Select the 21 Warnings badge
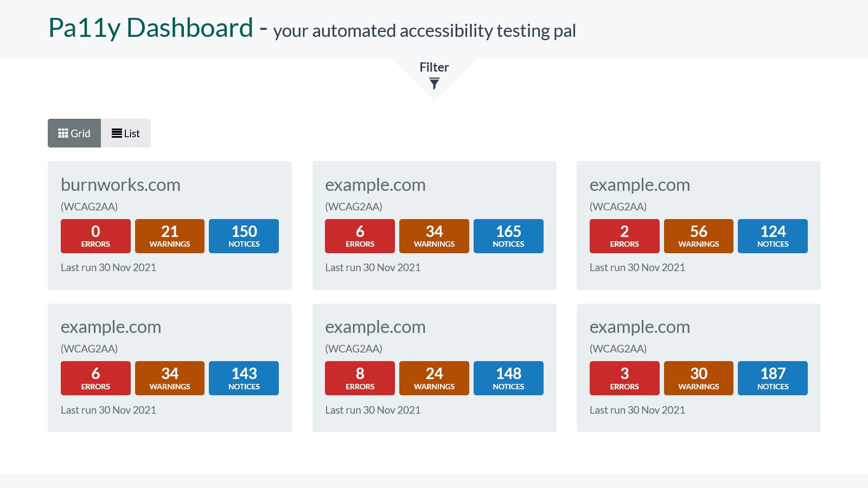Image resolution: width=868 pixels, height=488 pixels. (x=170, y=236)
